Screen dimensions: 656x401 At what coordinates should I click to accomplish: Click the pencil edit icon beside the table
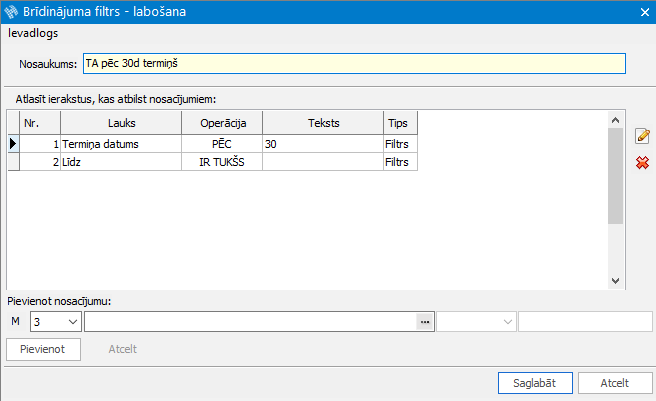[642, 136]
